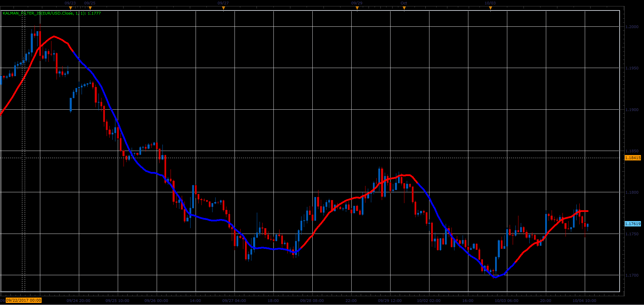Viewport: 644px width, 305px height.
Task: Click the blue 1.17619 current price tag
Action: click(632, 224)
